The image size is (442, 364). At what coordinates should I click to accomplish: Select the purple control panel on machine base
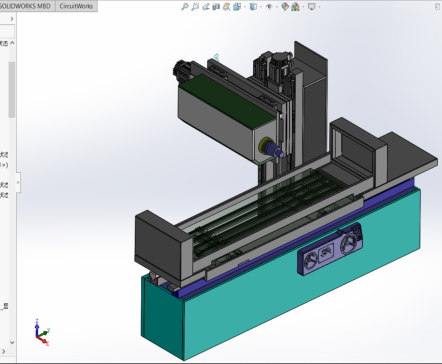(x=330, y=249)
